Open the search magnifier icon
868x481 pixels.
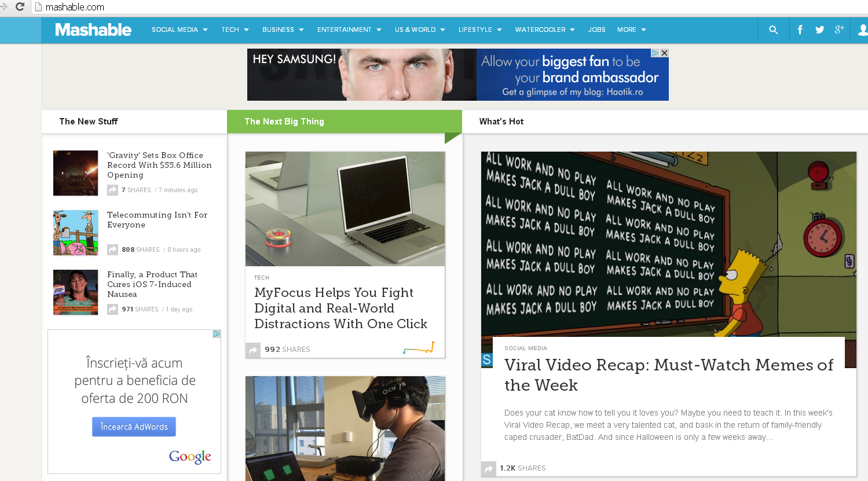(773, 30)
